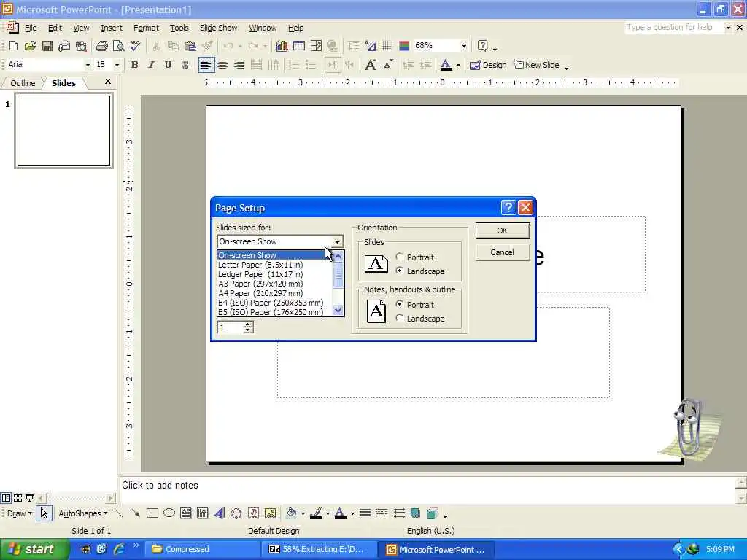Switch to the Slides tab
Image resolution: width=747 pixels, height=560 pixels.
tap(63, 83)
